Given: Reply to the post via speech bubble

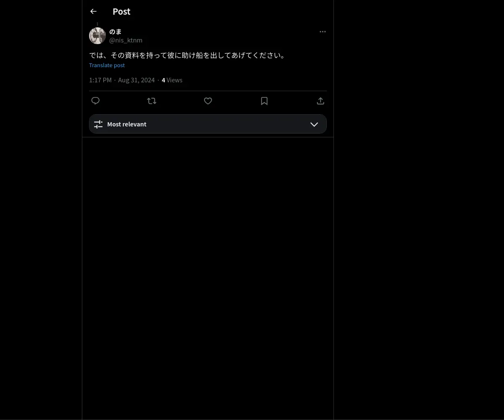Looking at the screenshot, I should click(x=95, y=101).
